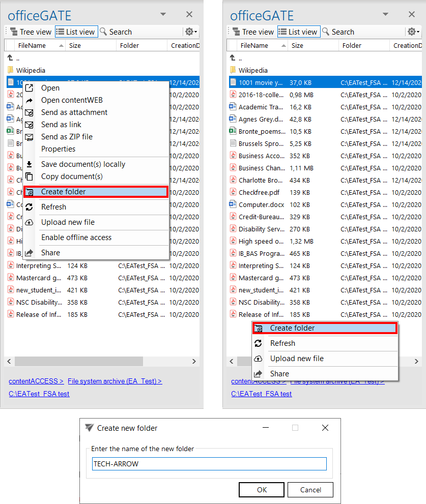Click the Word icon beside Computer.docx

tap(233, 204)
